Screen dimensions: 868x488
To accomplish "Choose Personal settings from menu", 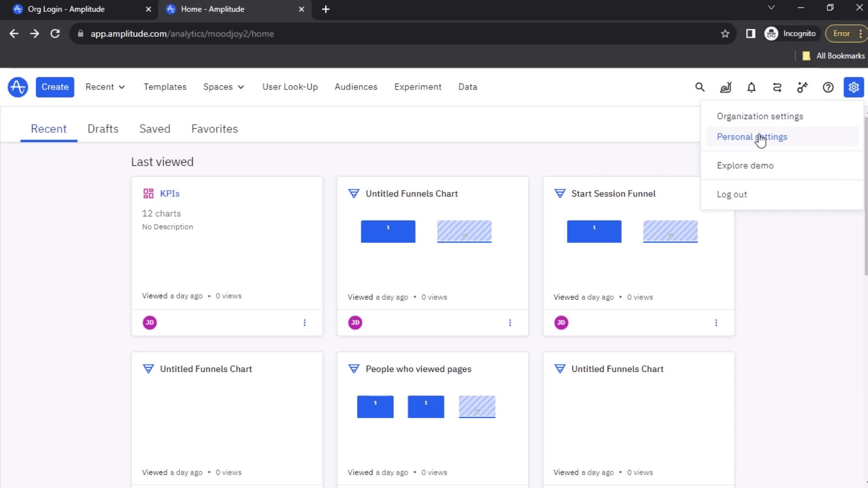I will click(x=752, y=137).
